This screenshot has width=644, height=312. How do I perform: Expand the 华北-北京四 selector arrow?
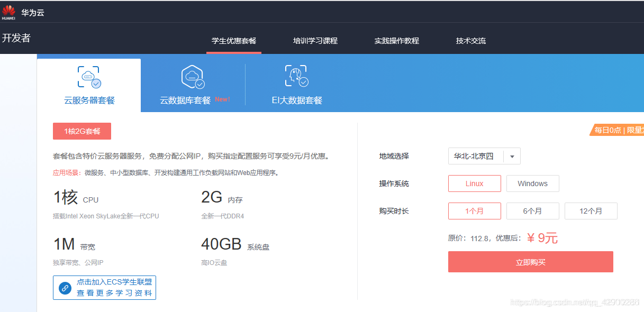[x=512, y=156]
